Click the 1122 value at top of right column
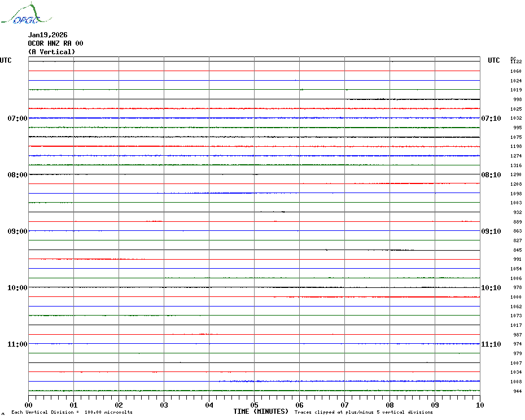Screen dimensions: 525x420 pos(516,62)
